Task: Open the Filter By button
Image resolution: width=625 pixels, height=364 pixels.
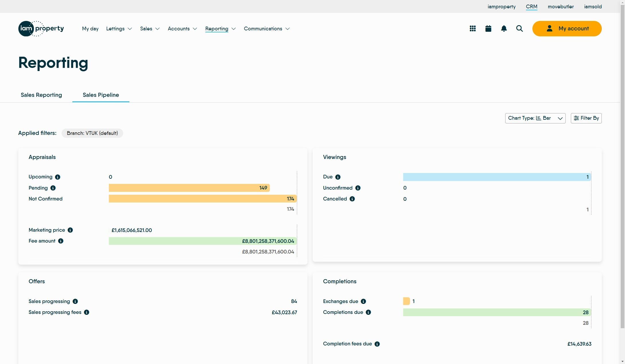Action: [586, 118]
